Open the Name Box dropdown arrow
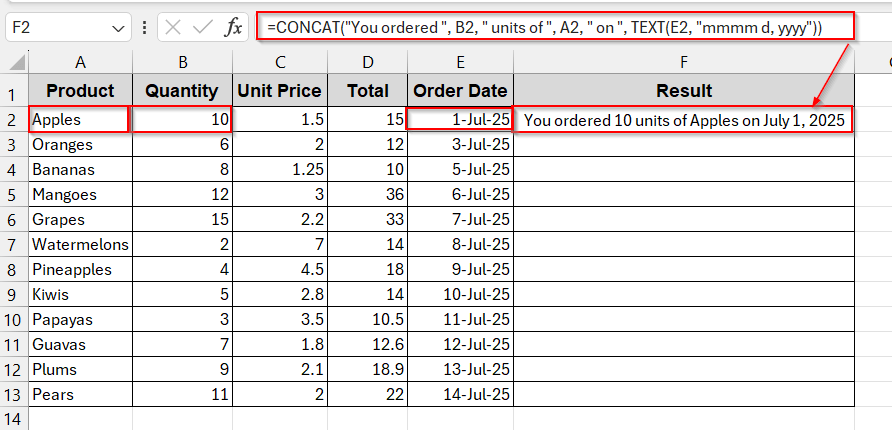This screenshot has height=430, width=892. tap(119, 28)
